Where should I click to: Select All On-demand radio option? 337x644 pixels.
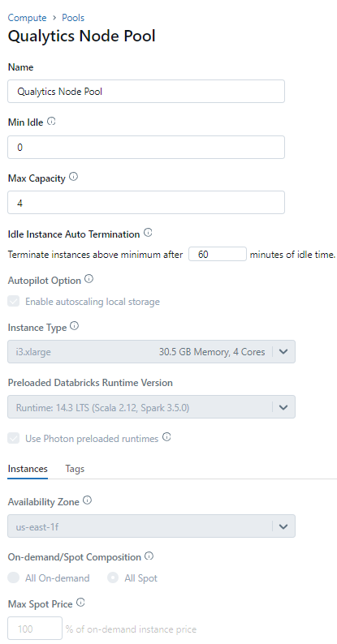pyautogui.click(x=14, y=577)
